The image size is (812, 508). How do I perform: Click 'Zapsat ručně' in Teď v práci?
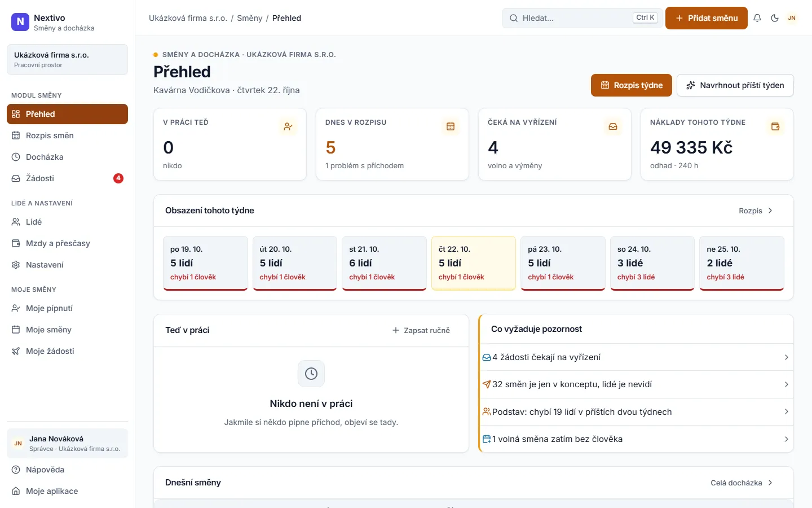click(x=421, y=330)
